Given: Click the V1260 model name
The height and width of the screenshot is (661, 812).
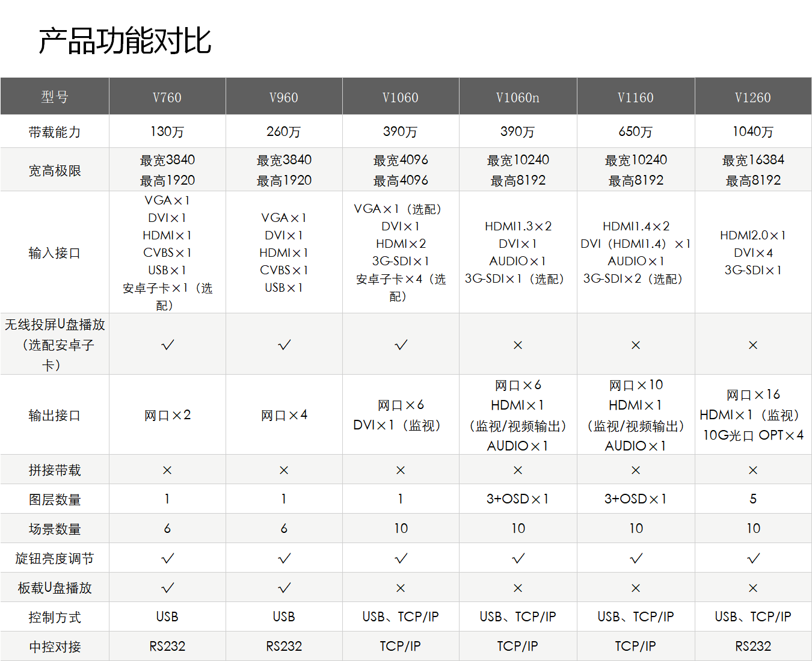Looking at the screenshot, I should (752, 96).
